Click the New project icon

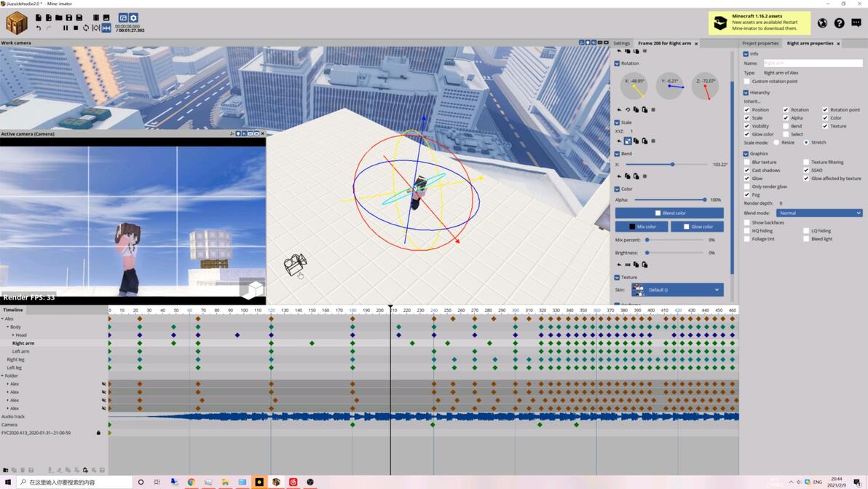coord(39,17)
